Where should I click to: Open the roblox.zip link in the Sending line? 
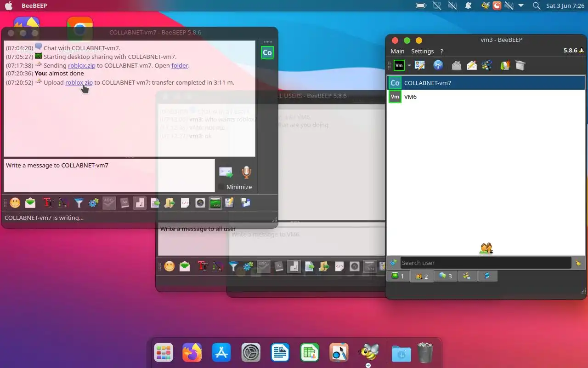pyautogui.click(x=82, y=65)
